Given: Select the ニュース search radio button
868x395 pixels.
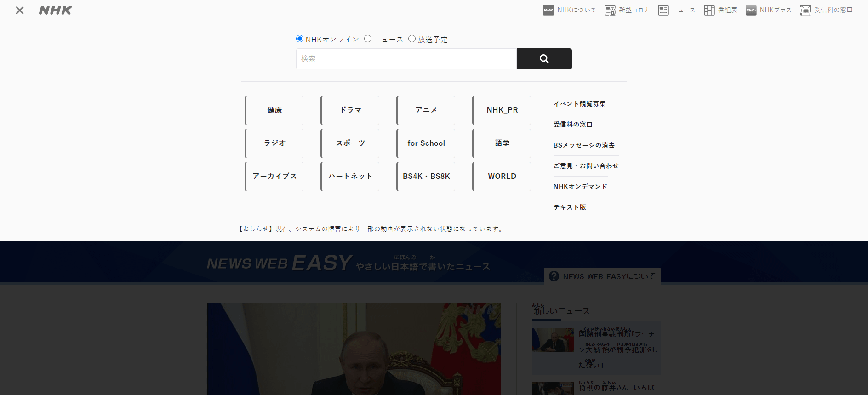Looking at the screenshot, I should (x=368, y=39).
